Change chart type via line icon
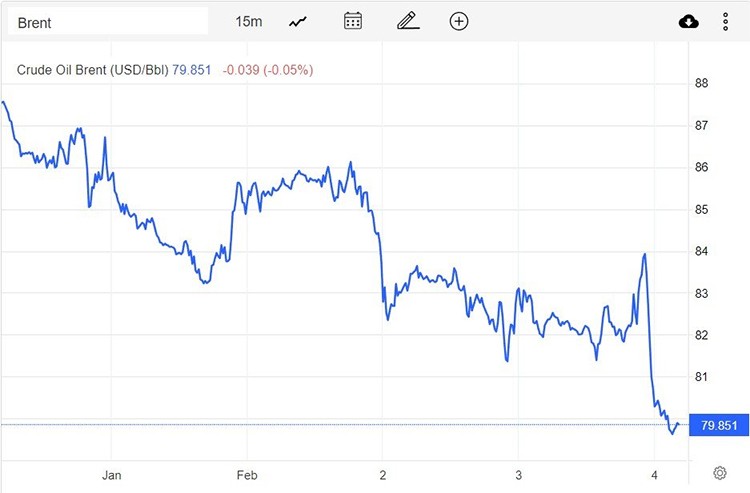 [298, 21]
